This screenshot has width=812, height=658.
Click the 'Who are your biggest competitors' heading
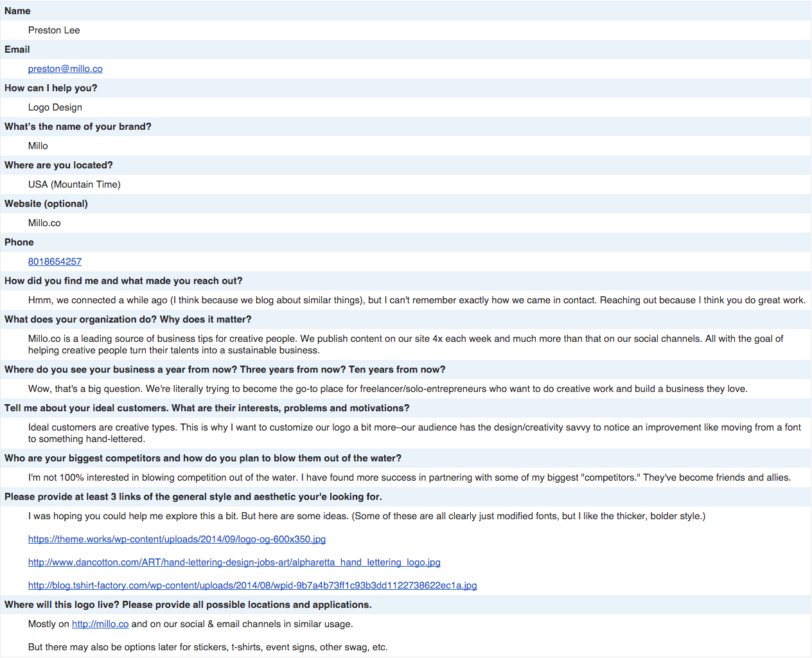click(203, 458)
